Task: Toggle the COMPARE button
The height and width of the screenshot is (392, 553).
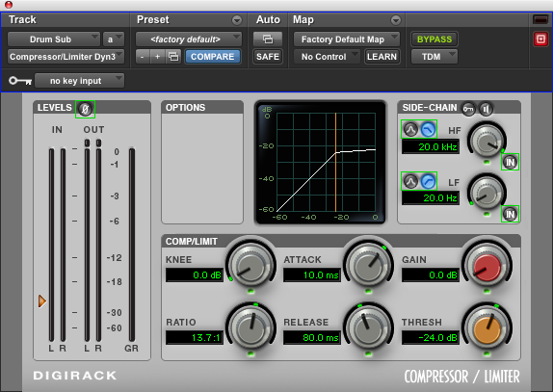Action: click(x=213, y=57)
